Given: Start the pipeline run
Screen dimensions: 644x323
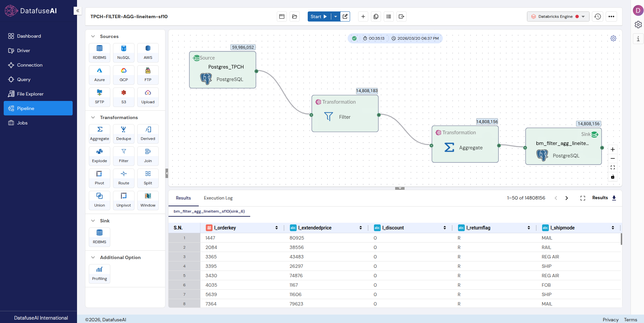Looking at the screenshot, I should 319,16.
